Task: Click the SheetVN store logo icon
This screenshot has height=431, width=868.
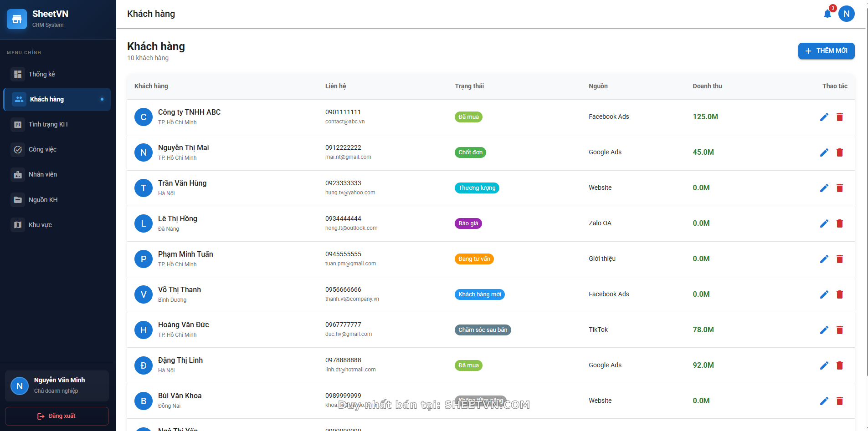Action: pos(17,19)
